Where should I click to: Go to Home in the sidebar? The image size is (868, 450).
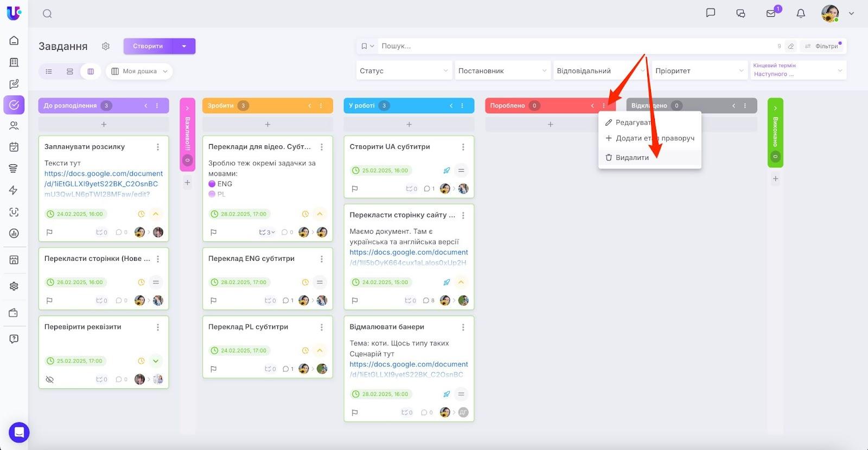pos(14,41)
